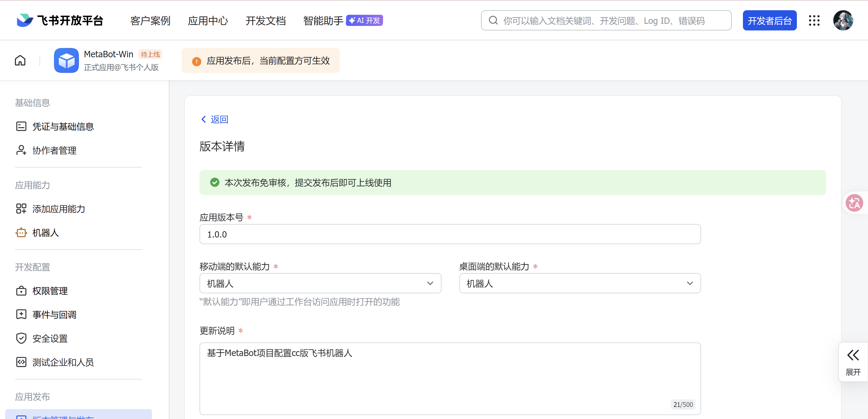Viewport: 868px width, 419px height.
Task: Expand the 桌面端的默认能力 dropdown
Action: (x=580, y=283)
